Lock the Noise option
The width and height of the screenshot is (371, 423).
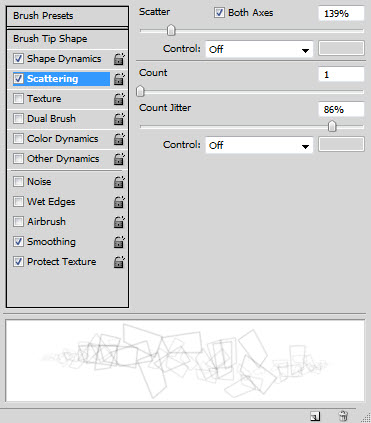click(x=119, y=182)
